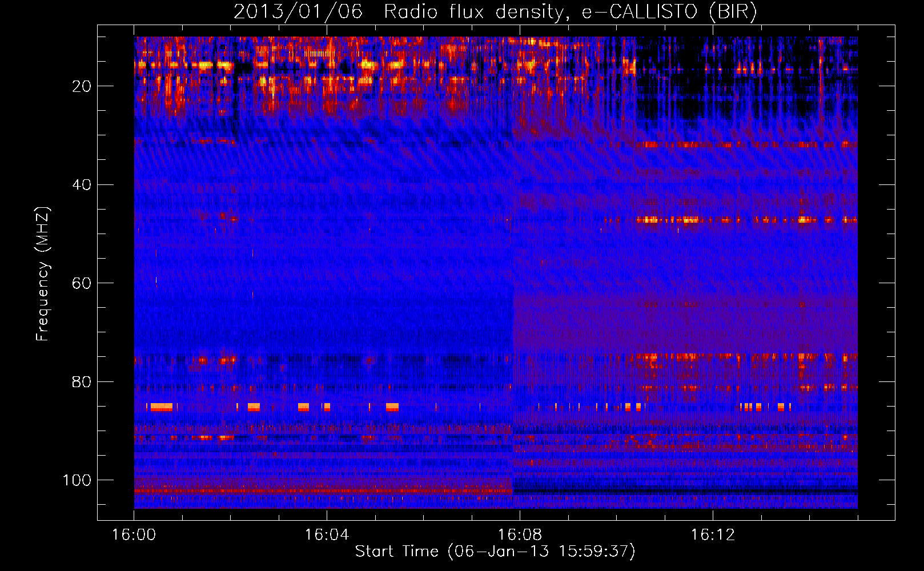Viewport: 924px width, 571px height.
Task: Click the '16:04' time tick label
Action: [327, 535]
